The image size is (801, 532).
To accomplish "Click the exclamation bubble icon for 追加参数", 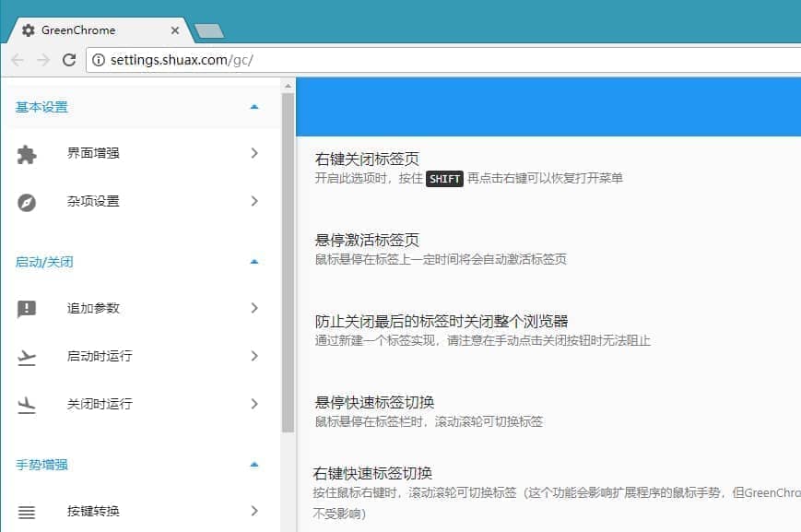I will pos(27,309).
